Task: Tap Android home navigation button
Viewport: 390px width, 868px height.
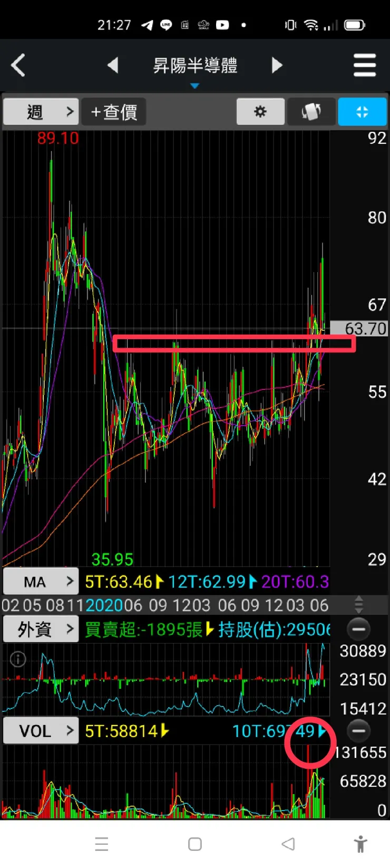Action: 195,844
